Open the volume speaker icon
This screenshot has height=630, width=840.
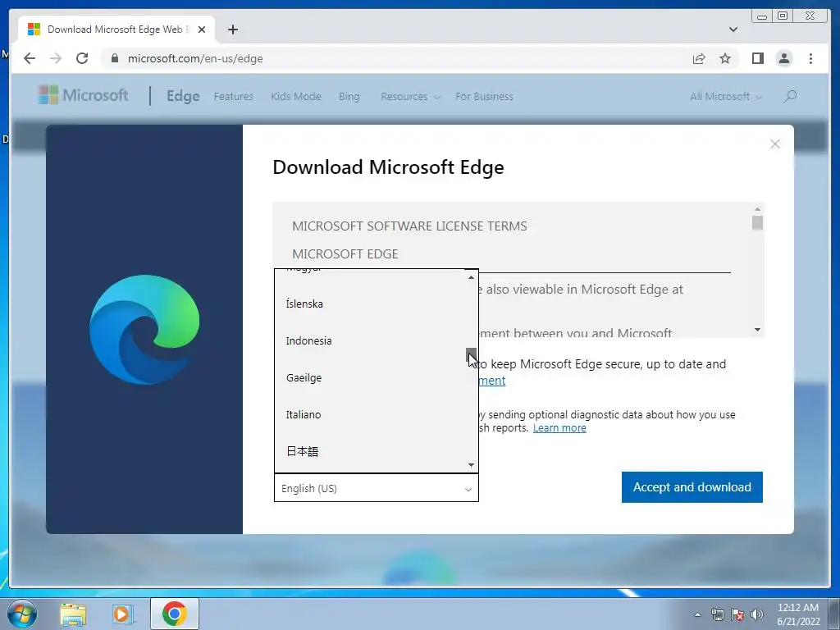pyautogui.click(x=757, y=614)
